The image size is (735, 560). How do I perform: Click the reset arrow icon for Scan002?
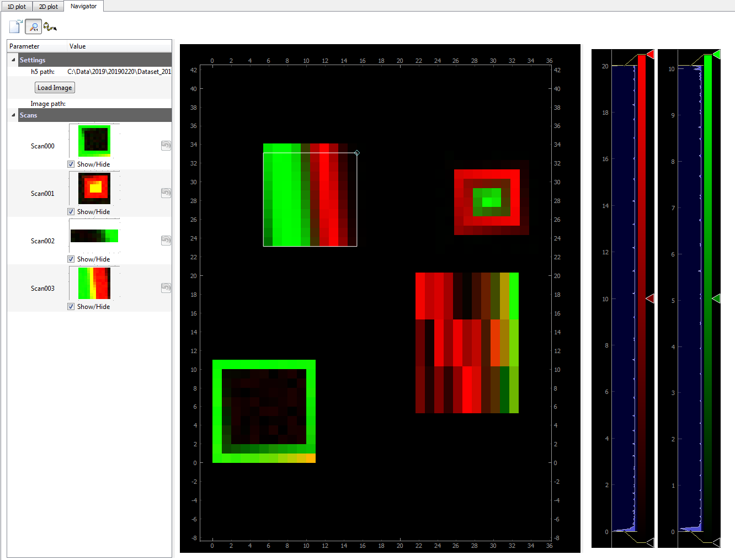(x=166, y=241)
